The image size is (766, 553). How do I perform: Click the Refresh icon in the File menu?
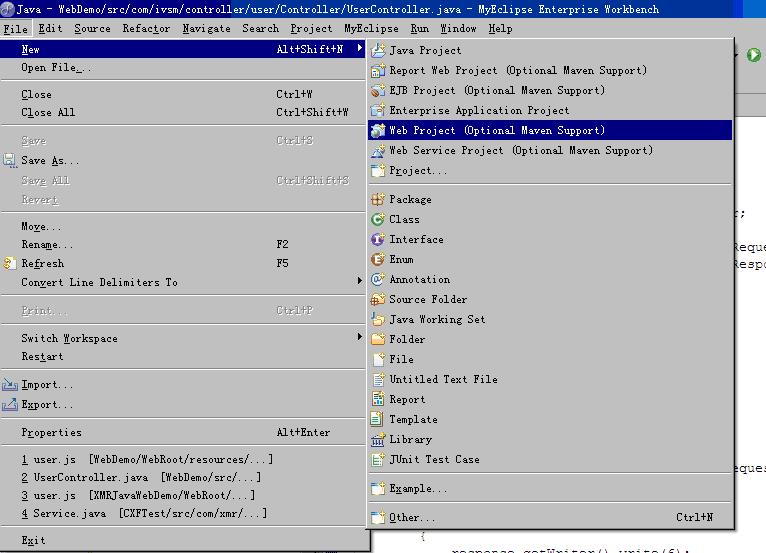pyautogui.click(x=10, y=263)
